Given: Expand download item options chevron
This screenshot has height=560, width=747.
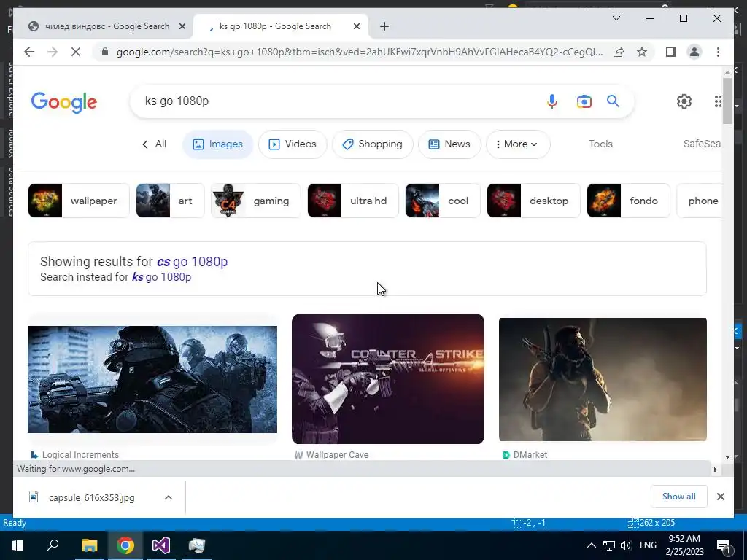Looking at the screenshot, I should click(x=169, y=497).
